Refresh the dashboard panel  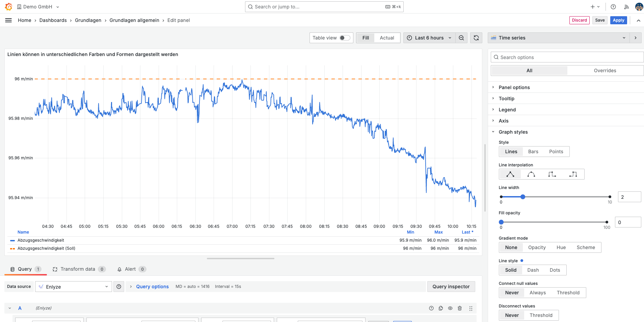tap(476, 38)
